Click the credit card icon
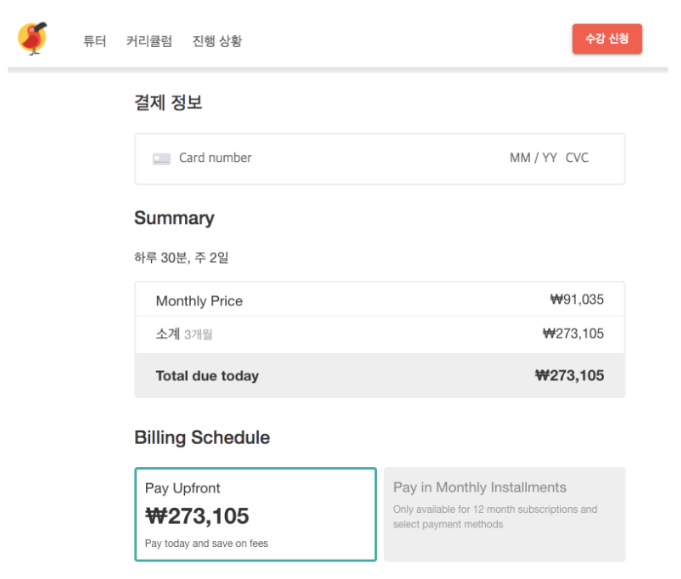The height and width of the screenshot is (579, 681). [161, 159]
